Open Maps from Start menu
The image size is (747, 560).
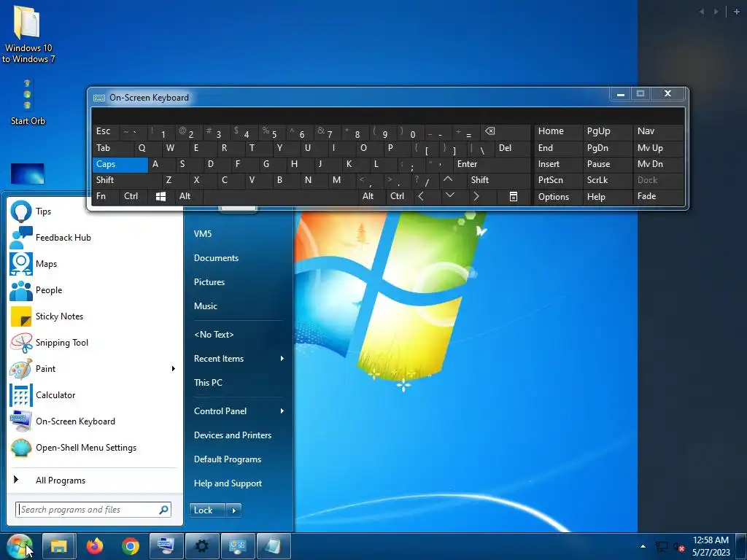(x=94, y=264)
